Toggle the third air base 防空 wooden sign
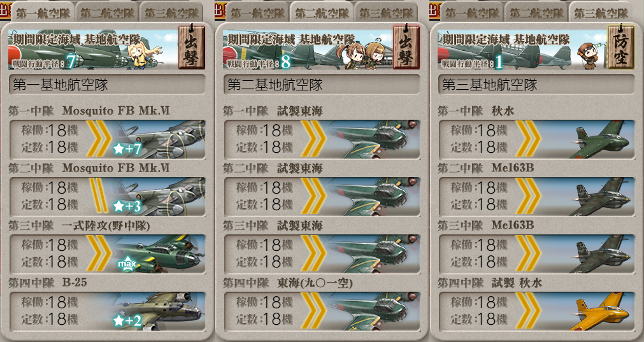Image resolution: width=644 pixels, height=342 pixels. (x=620, y=46)
